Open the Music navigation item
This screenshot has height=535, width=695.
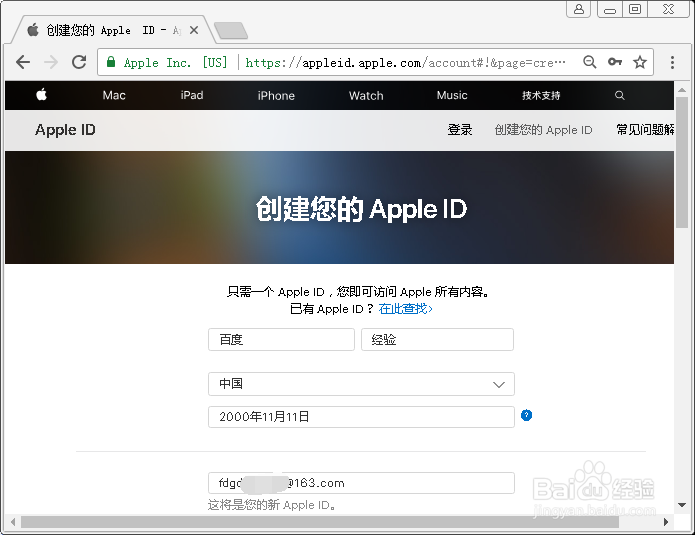tap(452, 95)
